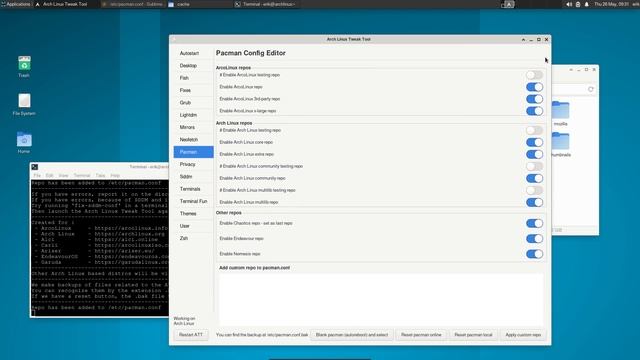Toggle the ArcoLinux testing repo switch
The width and height of the screenshot is (640, 360).
tap(534, 75)
